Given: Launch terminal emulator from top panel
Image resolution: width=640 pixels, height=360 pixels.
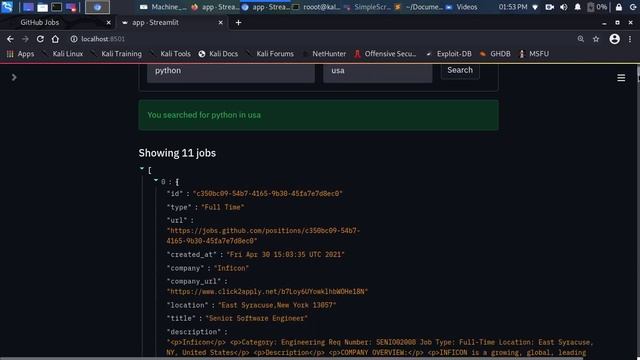Looking at the screenshot, I should (x=57, y=7).
